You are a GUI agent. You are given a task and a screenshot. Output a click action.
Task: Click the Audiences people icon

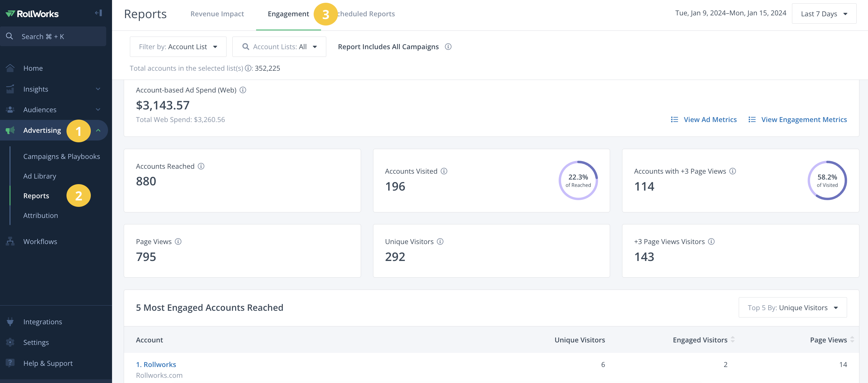[10, 109]
